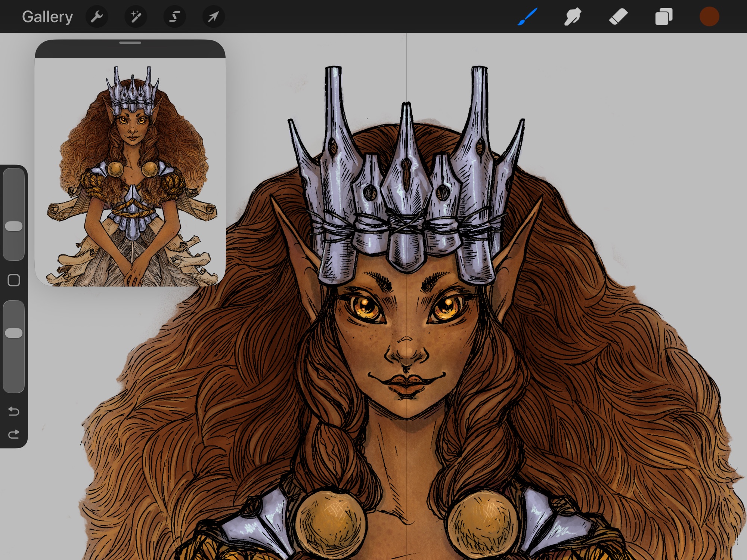
Task: Open the Layers panel
Action: (664, 17)
